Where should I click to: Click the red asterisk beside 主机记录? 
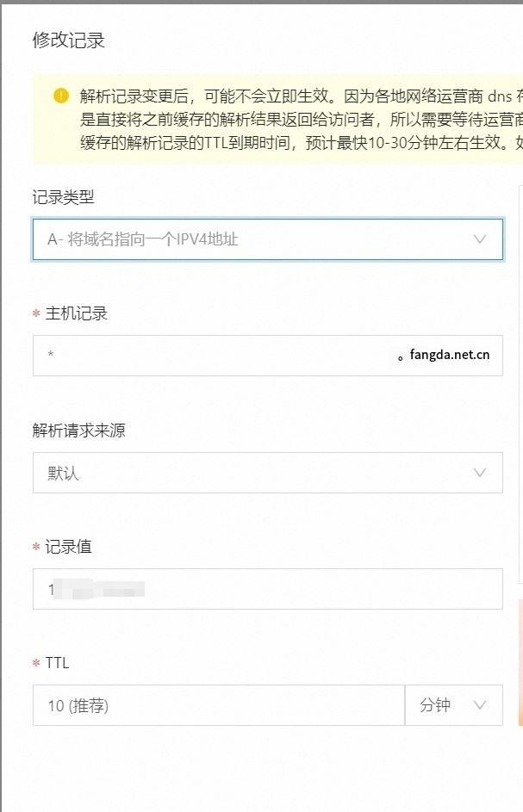coord(36,313)
